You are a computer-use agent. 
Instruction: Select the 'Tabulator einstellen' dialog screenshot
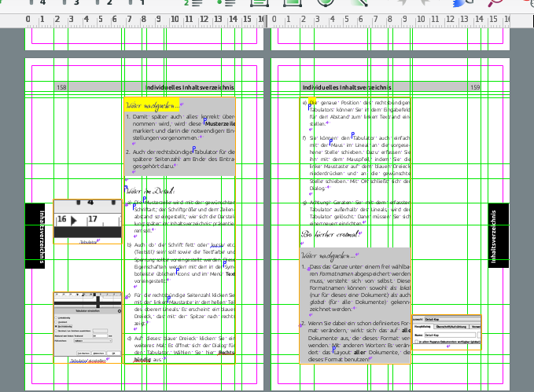pyautogui.click(x=87, y=324)
